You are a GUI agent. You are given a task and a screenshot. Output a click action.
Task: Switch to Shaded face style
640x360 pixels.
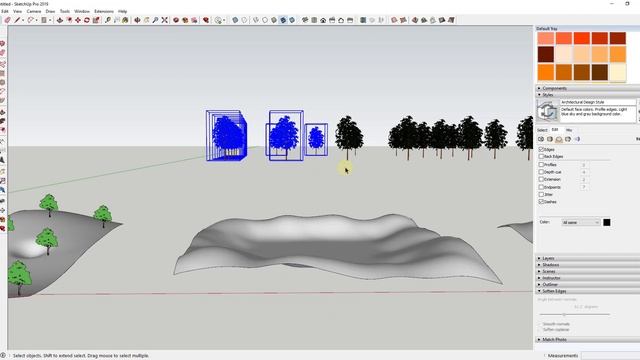point(274,20)
